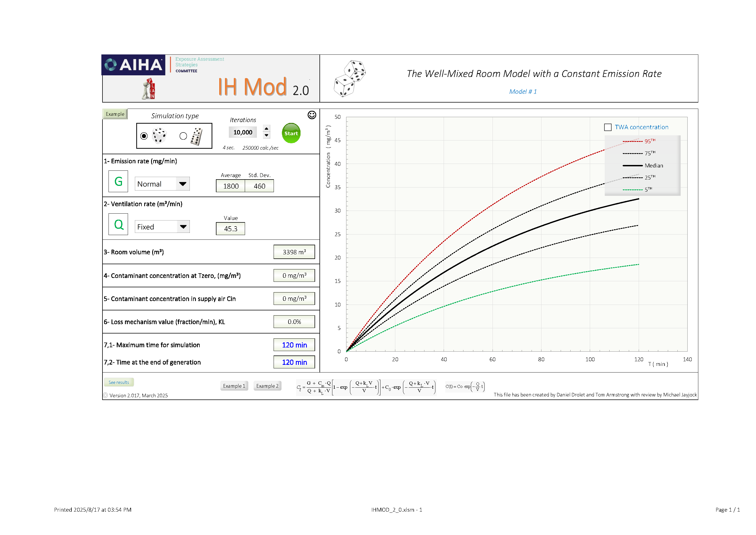
Task: Select the domino simulation radio button
Action: tap(183, 136)
